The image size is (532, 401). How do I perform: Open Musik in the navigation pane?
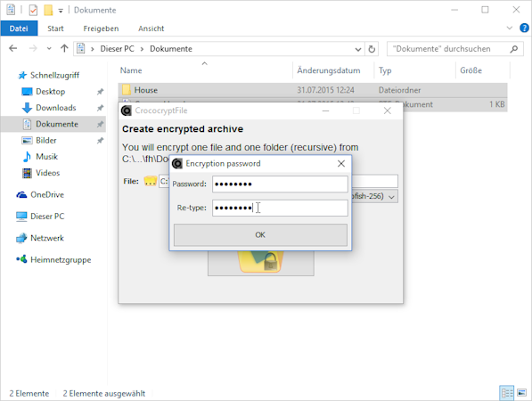[46, 157]
